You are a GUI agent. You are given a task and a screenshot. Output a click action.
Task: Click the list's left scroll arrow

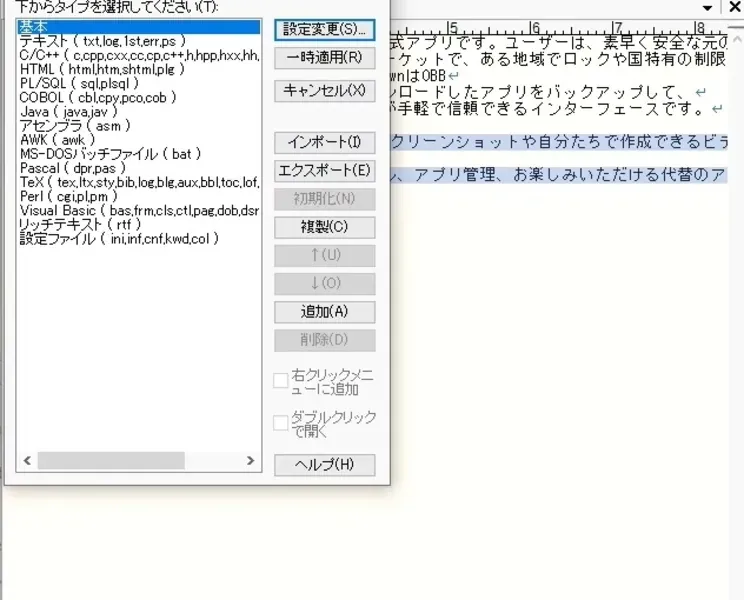coord(27,461)
